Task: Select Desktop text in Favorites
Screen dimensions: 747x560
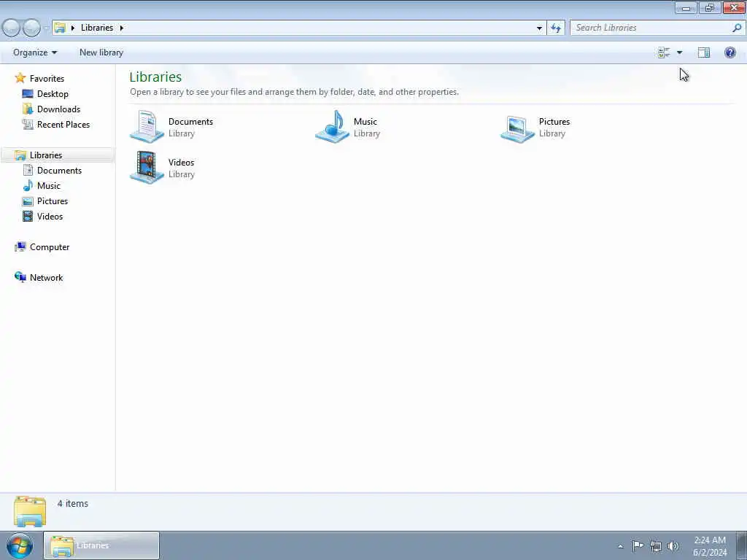Action: [x=53, y=94]
